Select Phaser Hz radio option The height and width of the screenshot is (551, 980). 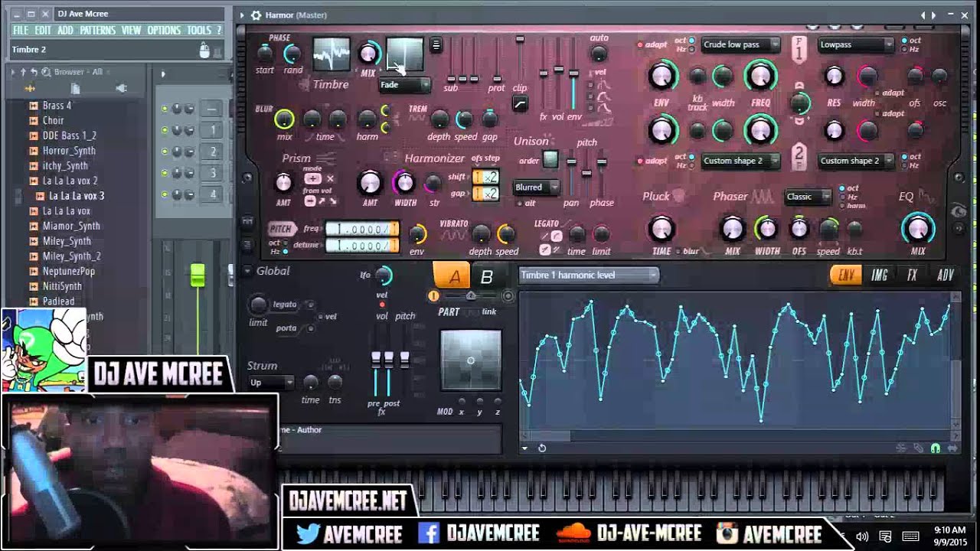tap(842, 197)
